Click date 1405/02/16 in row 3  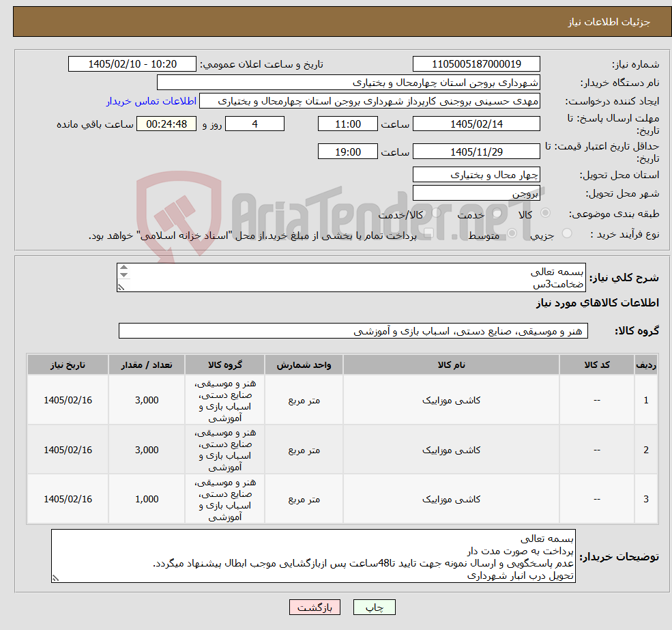point(68,499)
